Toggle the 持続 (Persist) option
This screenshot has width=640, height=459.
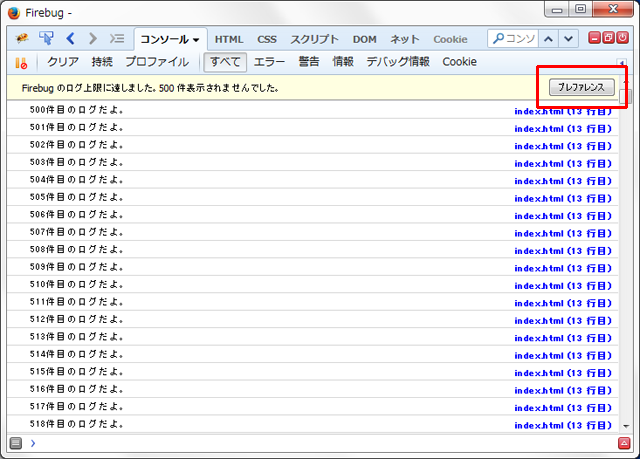pos(102,62)
